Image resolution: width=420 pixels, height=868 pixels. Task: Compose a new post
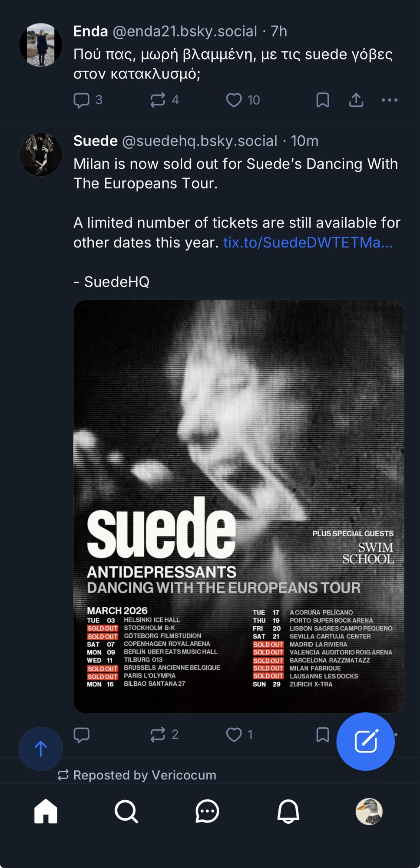click(x=365, y=742)
